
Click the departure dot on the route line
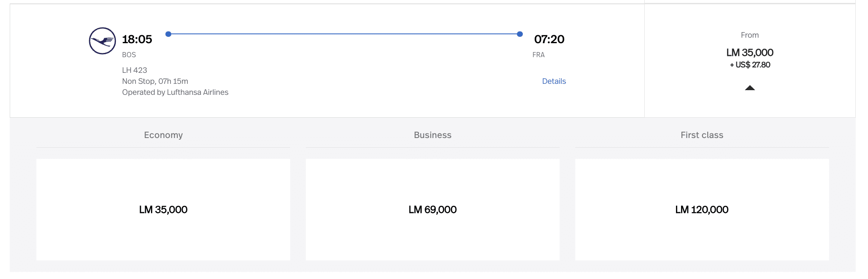tap(168, 34)
